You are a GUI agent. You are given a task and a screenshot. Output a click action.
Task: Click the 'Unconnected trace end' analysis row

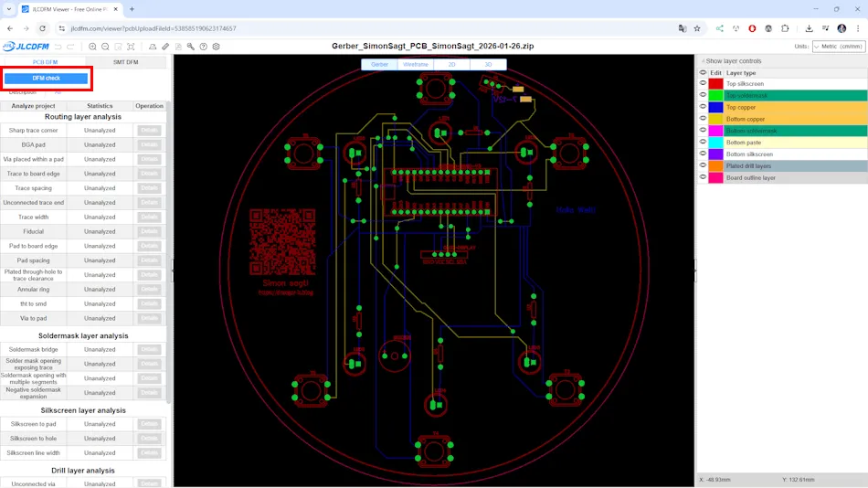tap(83, 202)
